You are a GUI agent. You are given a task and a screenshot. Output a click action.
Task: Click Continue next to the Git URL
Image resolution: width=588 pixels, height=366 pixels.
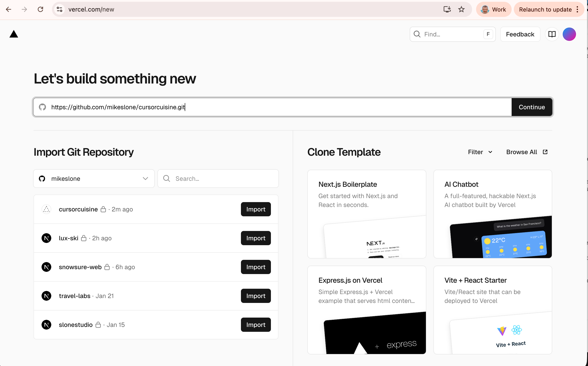531,107
